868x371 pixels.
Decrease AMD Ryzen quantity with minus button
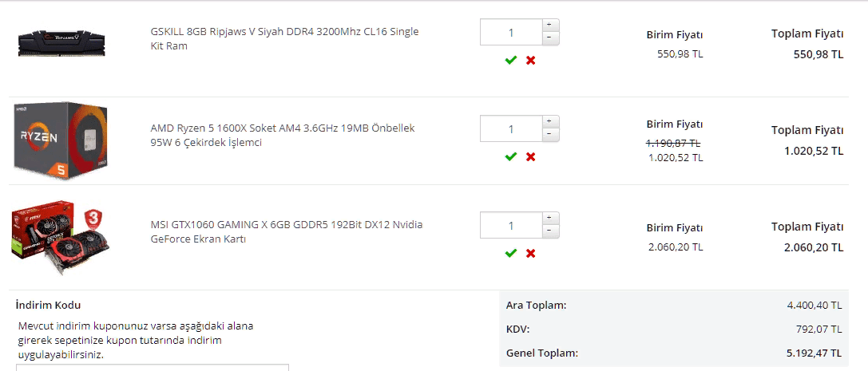click(x=550, y=135)
